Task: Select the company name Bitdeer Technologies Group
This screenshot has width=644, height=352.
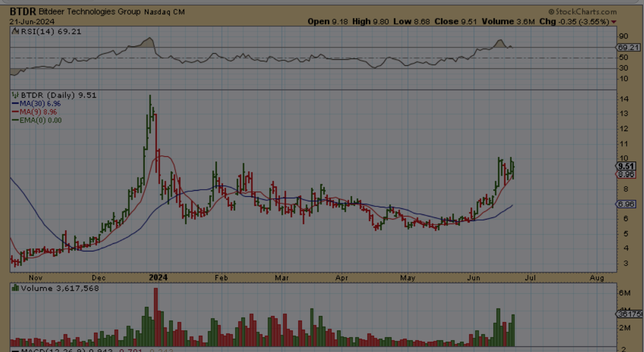Action: coord(90,12)
